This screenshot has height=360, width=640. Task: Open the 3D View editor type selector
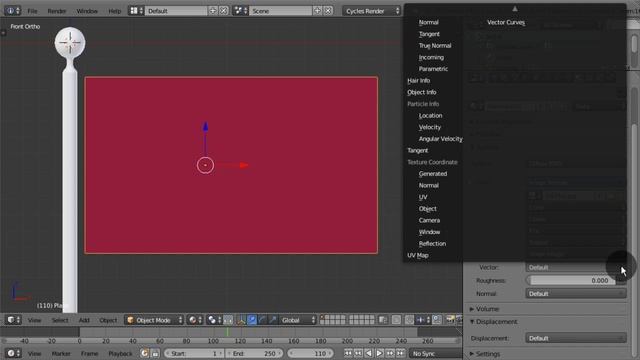[13, 320]
